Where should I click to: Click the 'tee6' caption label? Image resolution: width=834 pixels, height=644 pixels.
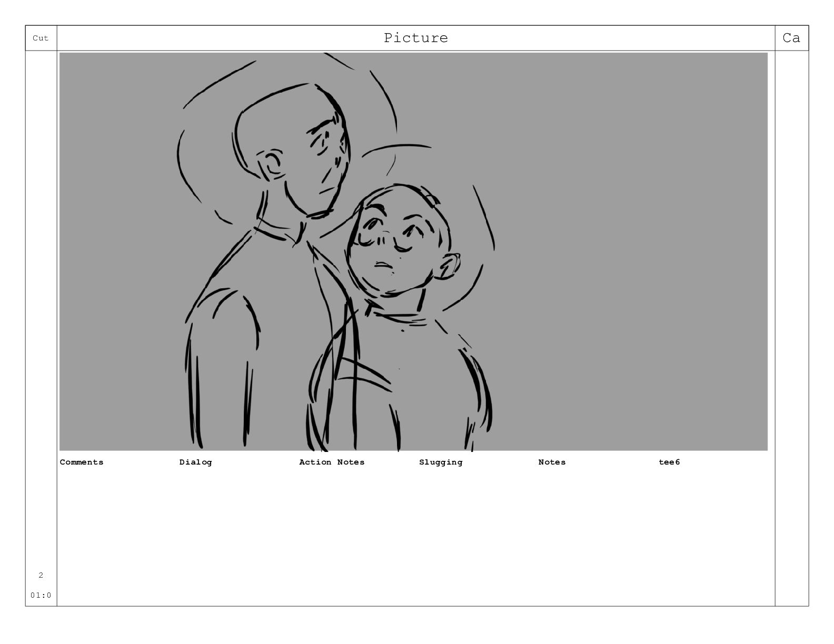point(669,462)
